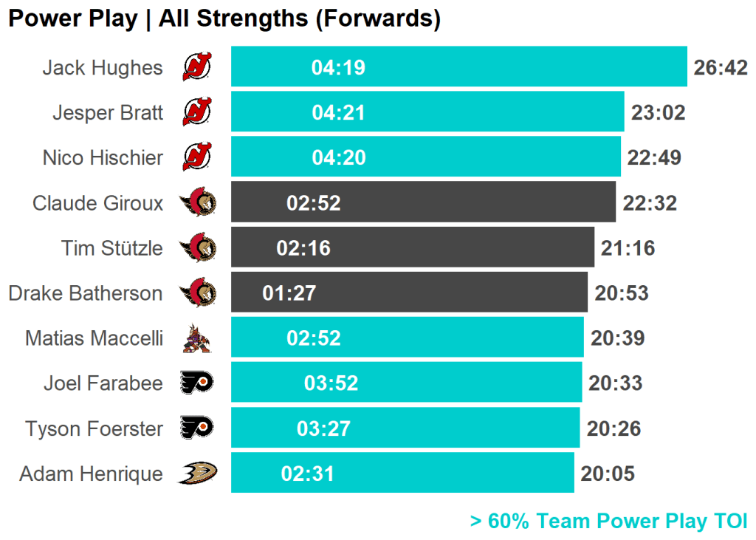Select the Senators logo beside Tim Stützle
Screen dimensions: 756x540
pyautogui.click(x=197, y=247)
